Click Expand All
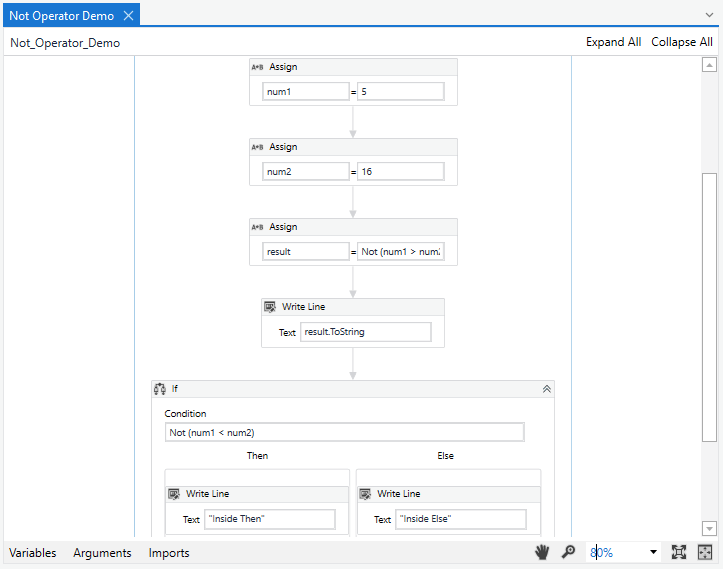 click(x=613, y=42)
